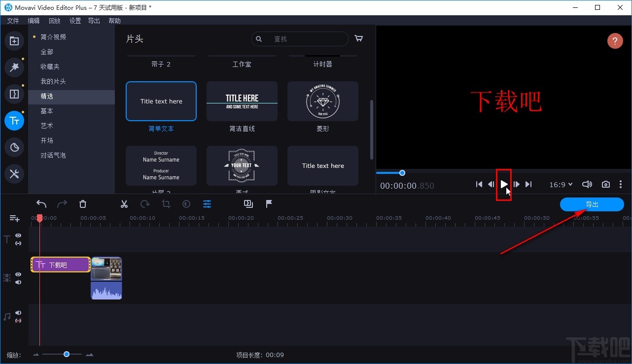
Task: Click the zoom in mountain icon
Action: pos(89,355)
